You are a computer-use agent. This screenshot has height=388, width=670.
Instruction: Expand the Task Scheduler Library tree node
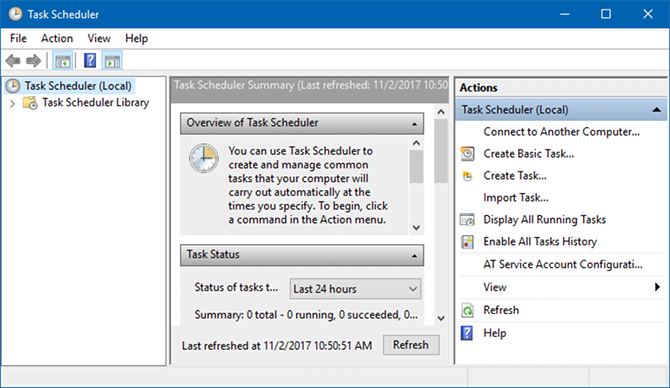point(12,103)
